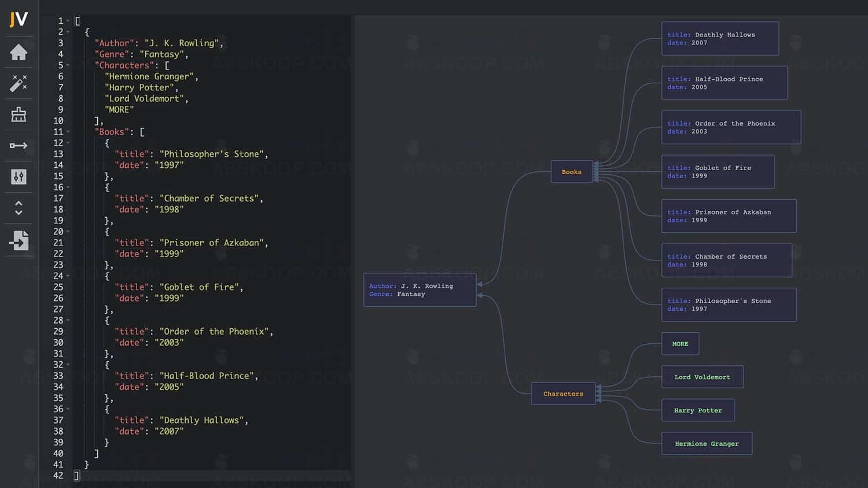Open the sliders settings icon
This screenshot has width=868, height=488.
[19, 177]
